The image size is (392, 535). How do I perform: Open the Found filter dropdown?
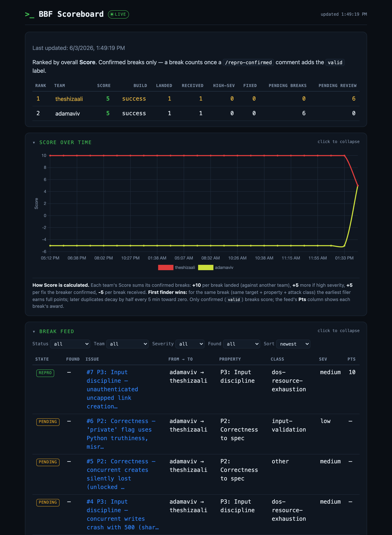[x=242, y=344]
